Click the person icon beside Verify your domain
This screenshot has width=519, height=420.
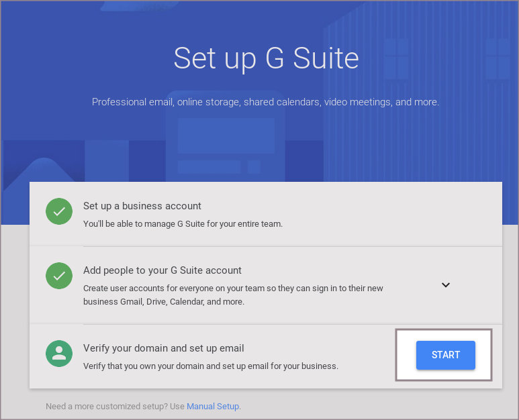pyautogui.click(x=59, y=354)
